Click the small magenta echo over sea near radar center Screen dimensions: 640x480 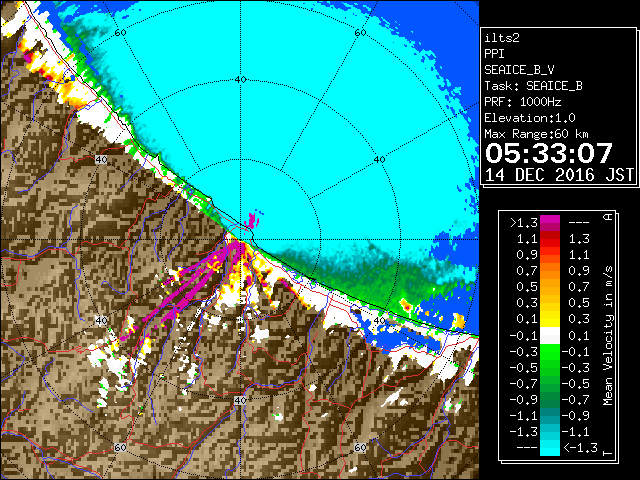253,220
